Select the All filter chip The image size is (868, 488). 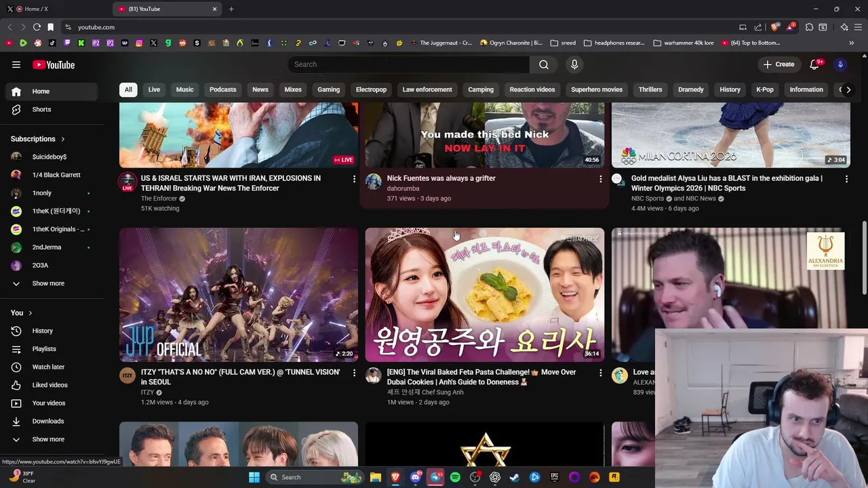[x=128, y=89]
